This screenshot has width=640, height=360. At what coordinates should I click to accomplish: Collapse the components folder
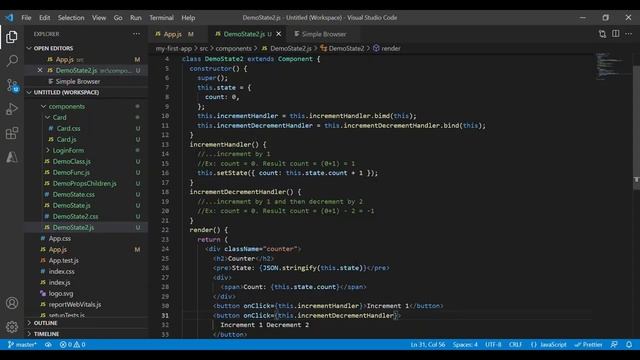click(67, 106)
